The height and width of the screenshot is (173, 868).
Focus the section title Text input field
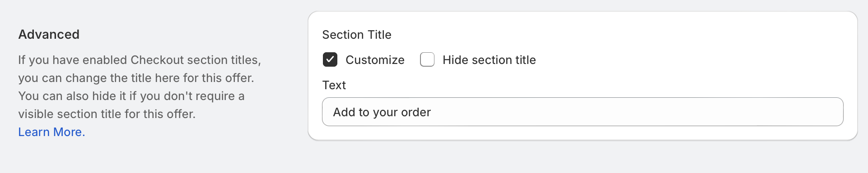(583, 112)
